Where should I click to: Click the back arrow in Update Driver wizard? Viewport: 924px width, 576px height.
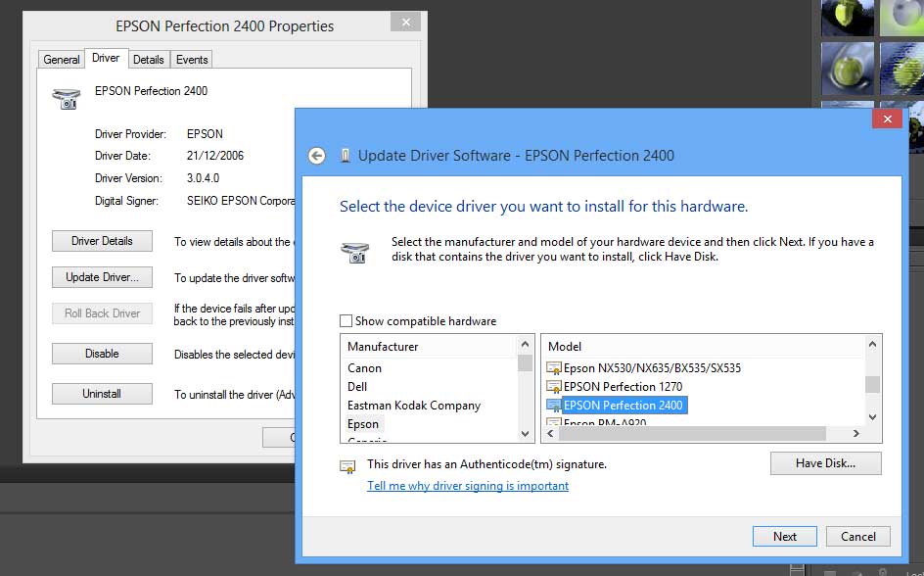316,156
